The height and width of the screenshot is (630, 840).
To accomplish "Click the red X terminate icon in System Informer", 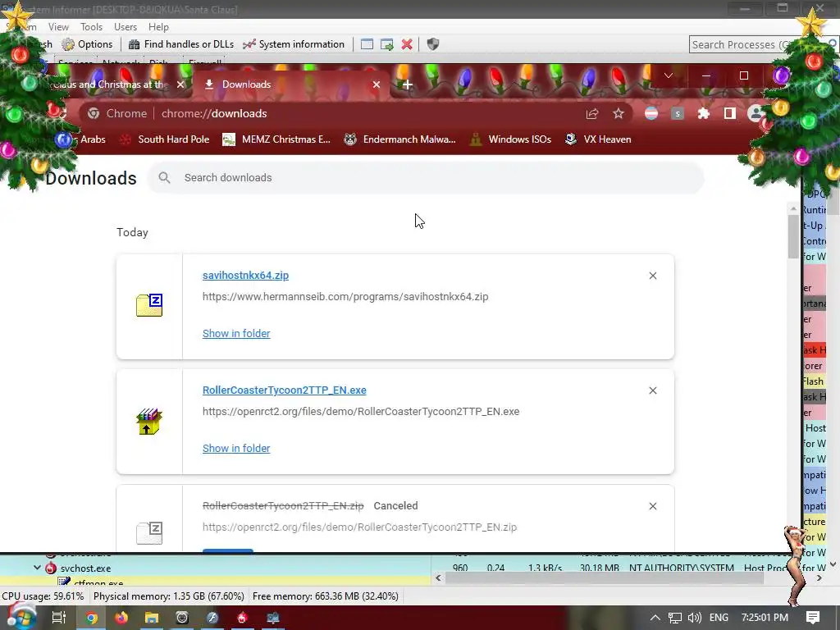I will tap(407, 44).
